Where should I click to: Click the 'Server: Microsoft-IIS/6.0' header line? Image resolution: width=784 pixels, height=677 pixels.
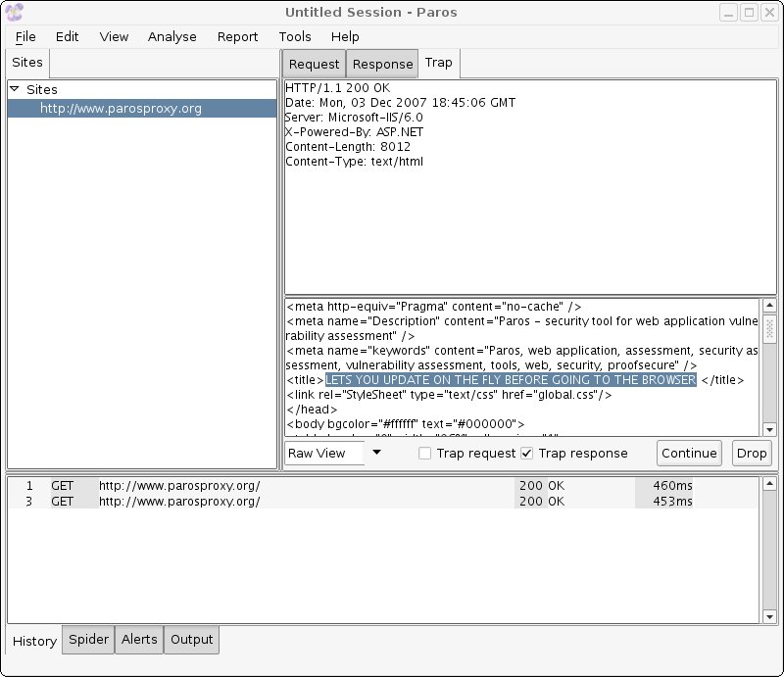pos(354,118)
